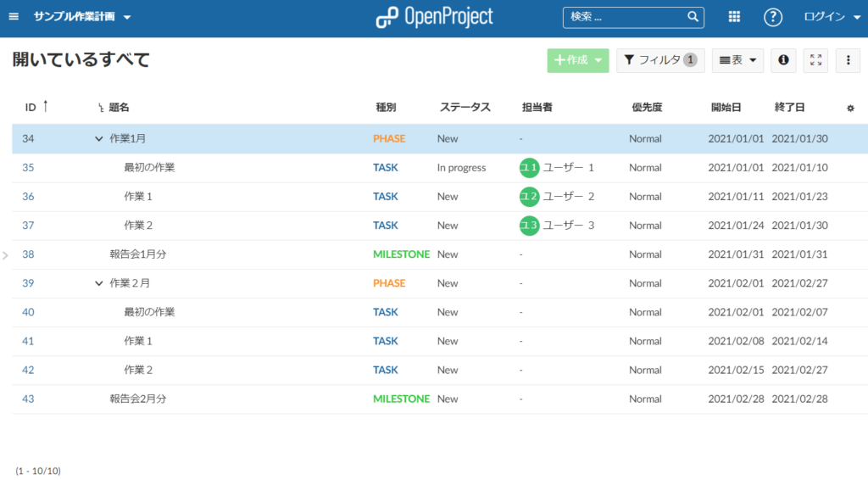Click the green 作成 create button
This screenshot has width=868, height=480.
coord(577,60)
